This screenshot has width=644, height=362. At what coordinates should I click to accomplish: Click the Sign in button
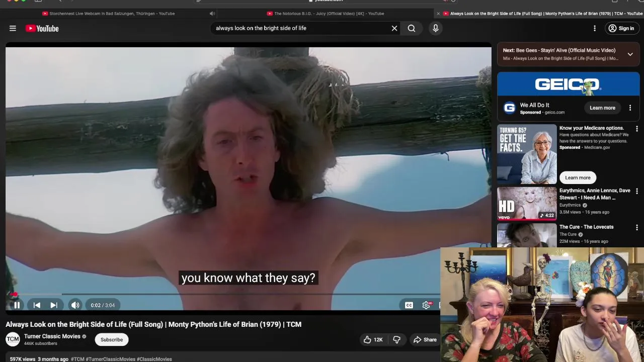(x=621, y=28)
